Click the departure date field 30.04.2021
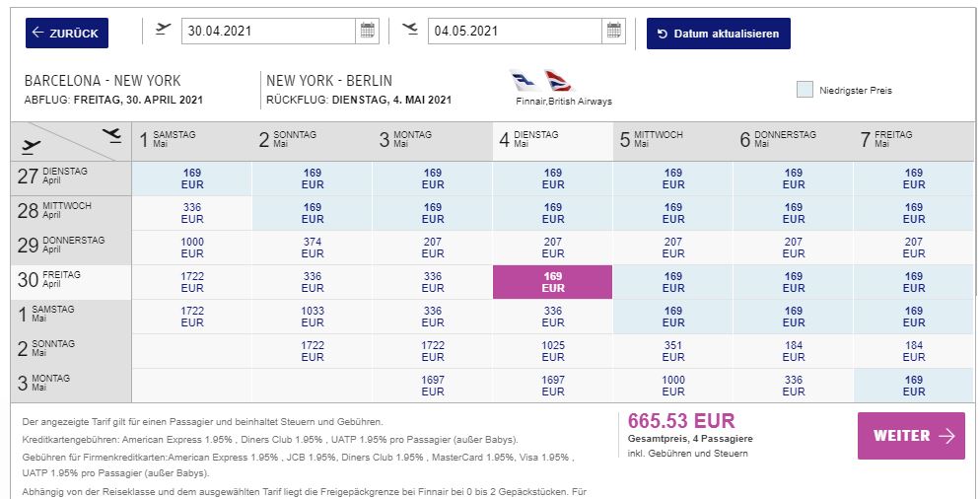The height and width of the screenshot is (499, 980). pyautogui.click(x=269, y=31)
